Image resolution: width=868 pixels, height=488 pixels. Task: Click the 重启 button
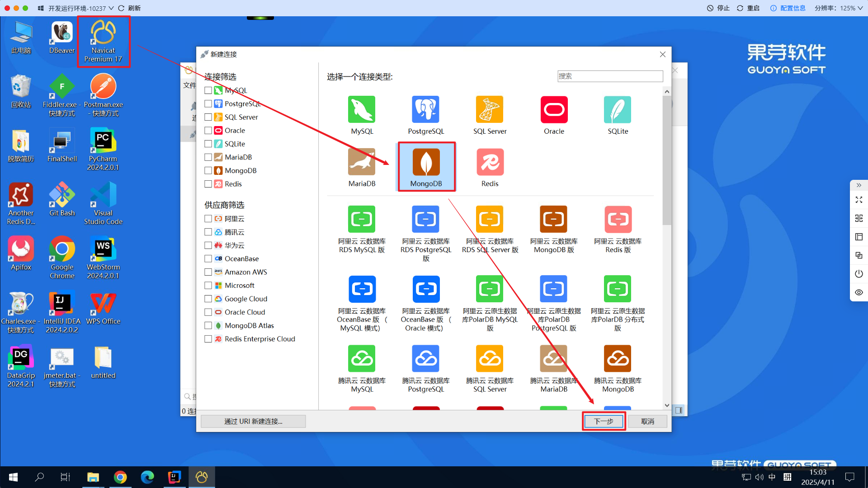(x=748, y=8)
